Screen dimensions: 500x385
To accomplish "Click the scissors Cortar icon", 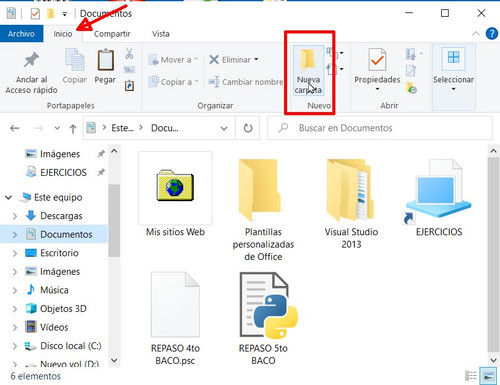I will pyautogui.click(x=129, y=54).
